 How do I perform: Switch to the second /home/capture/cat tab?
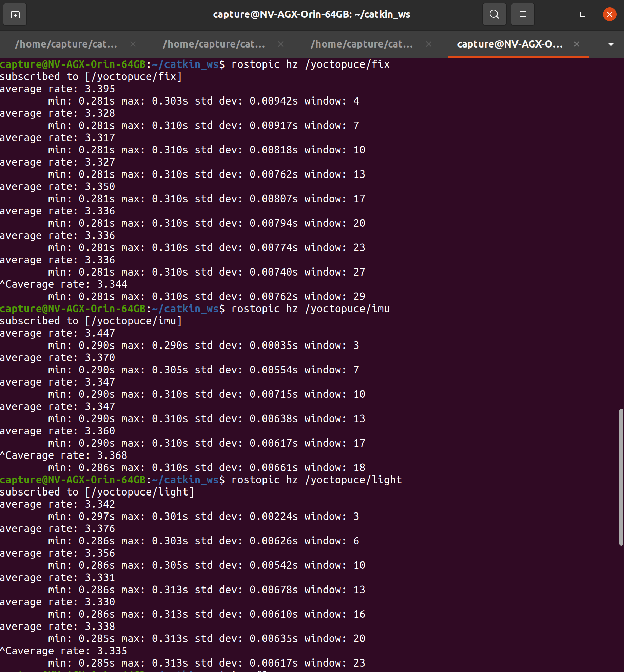tap(214, 44)
